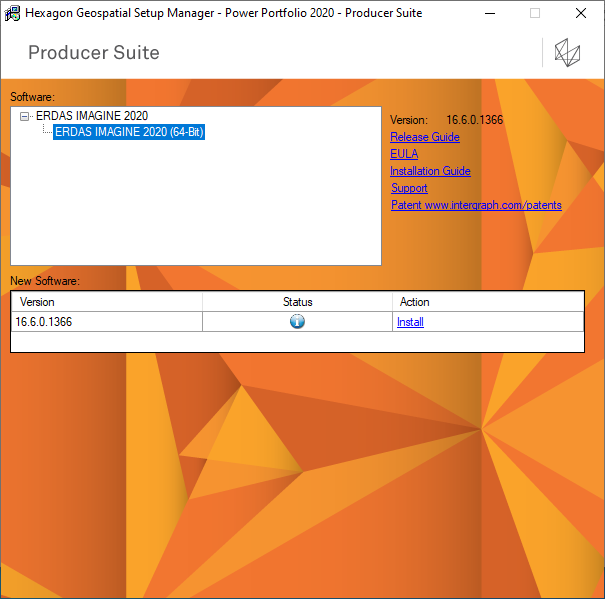Click the Version 16.6.0.1366 value beside the software list
The width and height of the screenshot is (605, 599).
(x=475, y=120)
